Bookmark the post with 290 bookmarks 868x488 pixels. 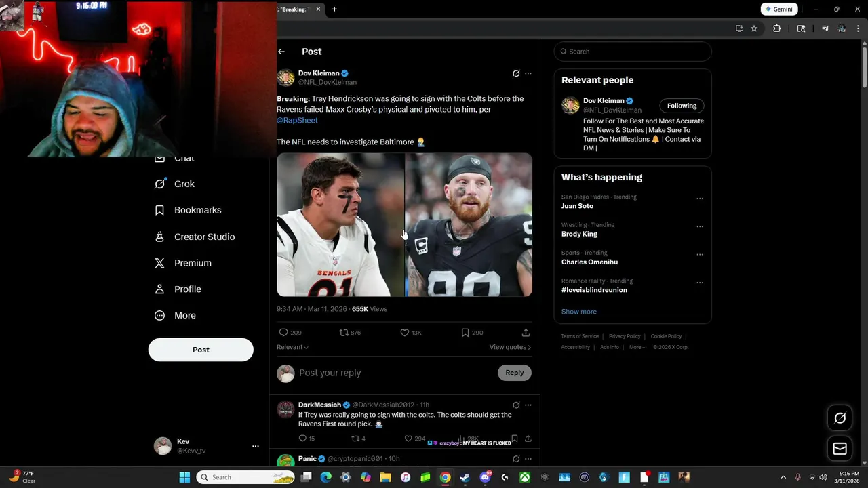click(465, 333)
